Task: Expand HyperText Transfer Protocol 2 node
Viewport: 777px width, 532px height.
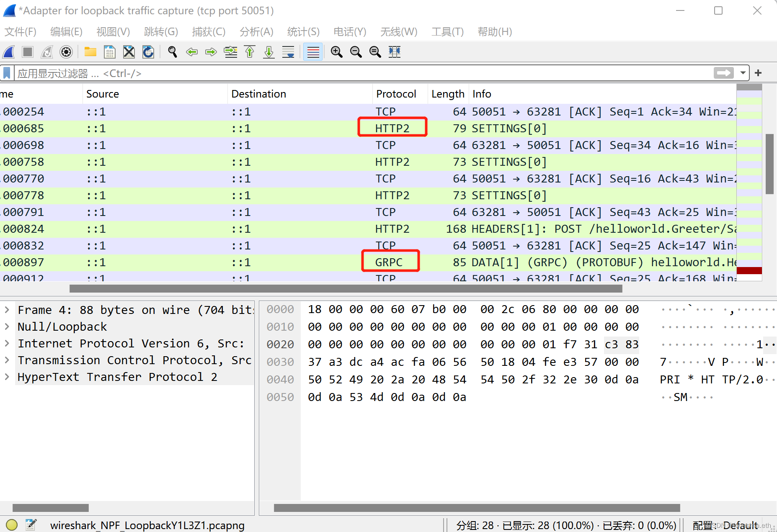Action: coord(7,377)
